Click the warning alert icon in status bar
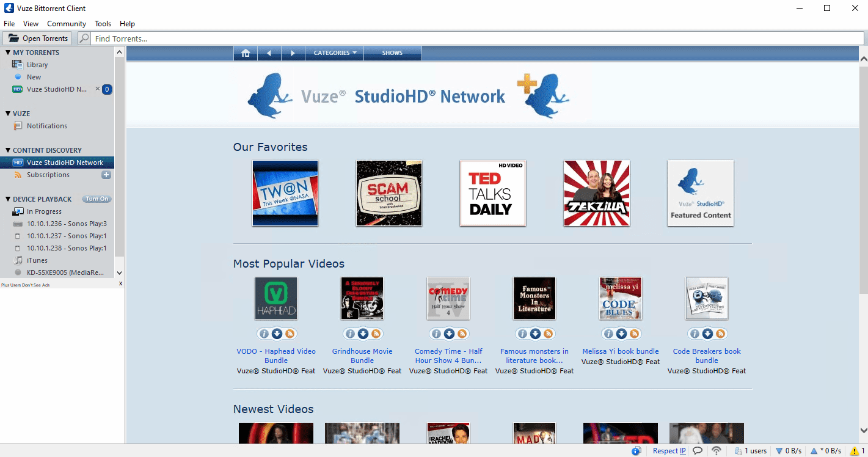 click(x=855, y=451)
